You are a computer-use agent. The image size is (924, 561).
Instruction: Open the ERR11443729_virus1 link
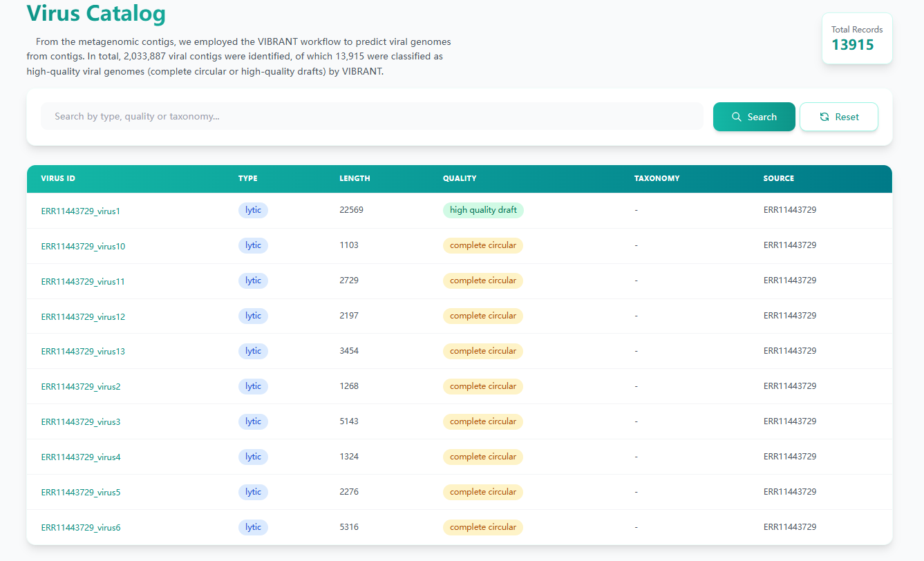(80, 211)
